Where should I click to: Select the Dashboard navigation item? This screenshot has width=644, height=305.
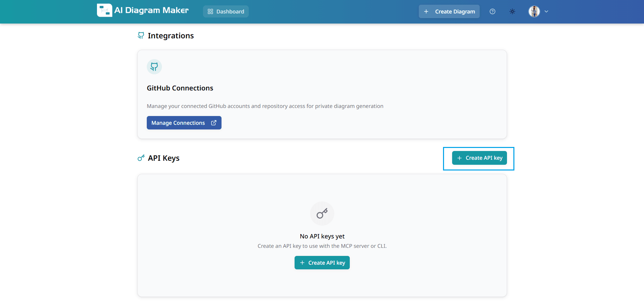226,11
